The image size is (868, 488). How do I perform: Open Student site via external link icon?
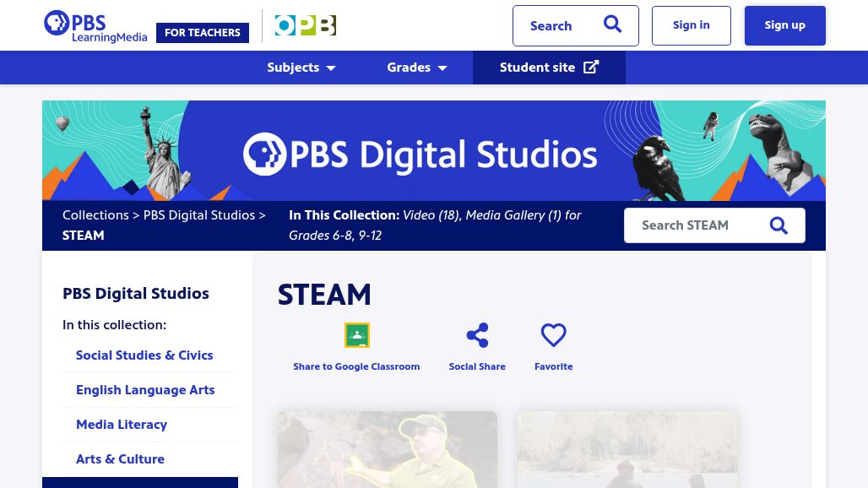click(x=591, y=67)
